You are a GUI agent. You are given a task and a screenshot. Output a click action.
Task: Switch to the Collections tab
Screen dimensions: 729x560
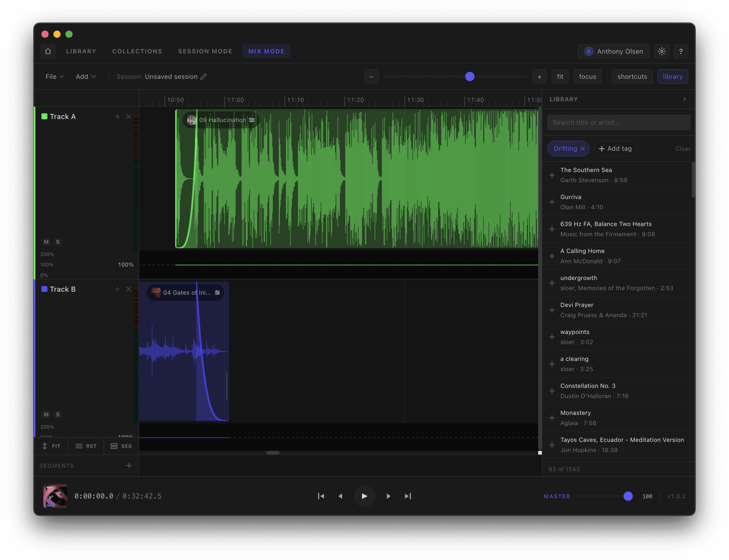[x=137, y=51]
